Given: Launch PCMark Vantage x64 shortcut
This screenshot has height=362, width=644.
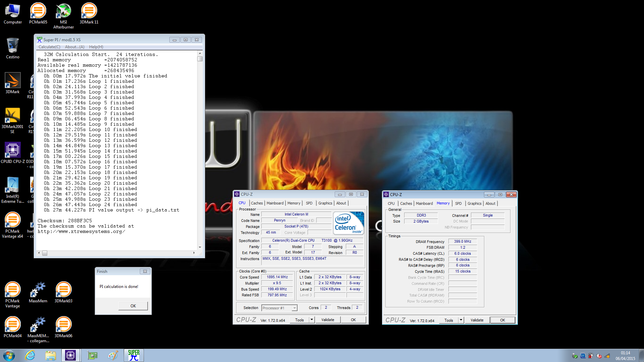Looking at the screenshot, I should point(13,225).
